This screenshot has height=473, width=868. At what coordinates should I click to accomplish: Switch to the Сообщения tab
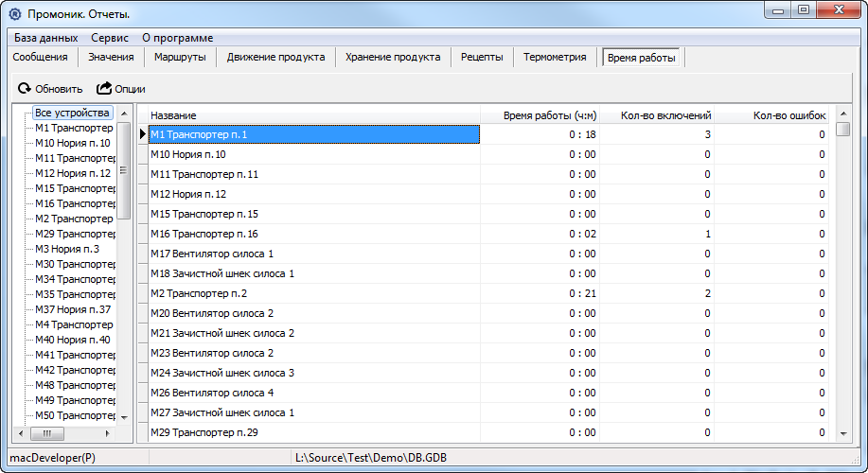point(41,57)
